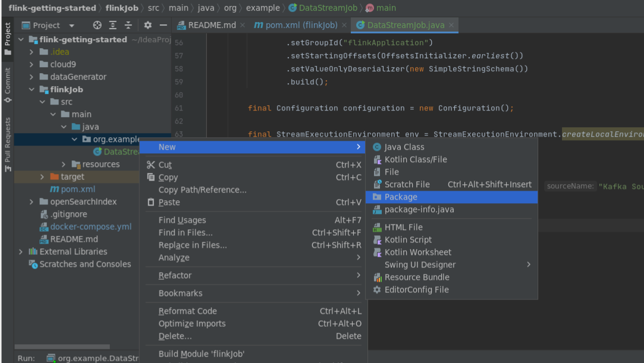Expand the openSearchIndex folder

click(x=32, y=202)
